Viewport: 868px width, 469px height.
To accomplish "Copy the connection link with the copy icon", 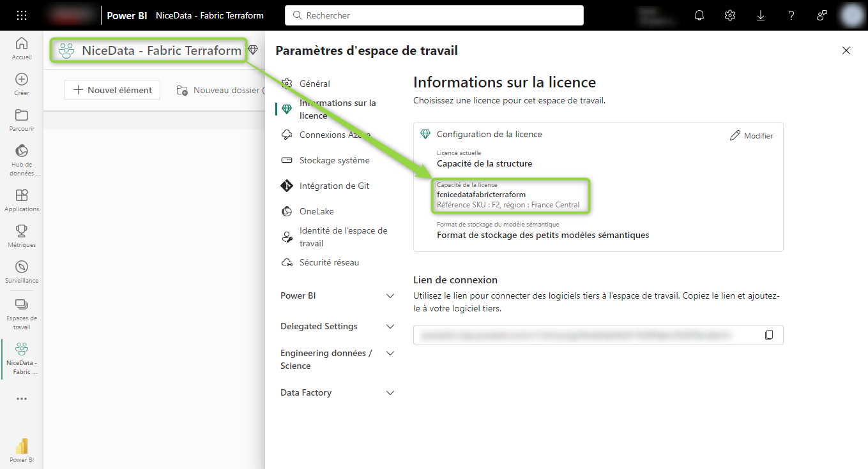I will [769, 335].
